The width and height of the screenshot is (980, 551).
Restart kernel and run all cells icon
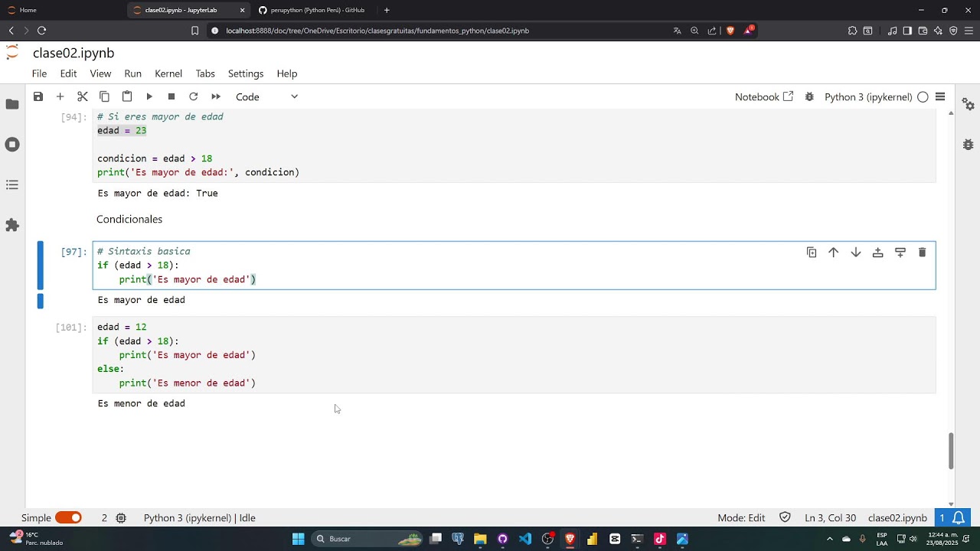pyautogui.click(x=216, y=96)
